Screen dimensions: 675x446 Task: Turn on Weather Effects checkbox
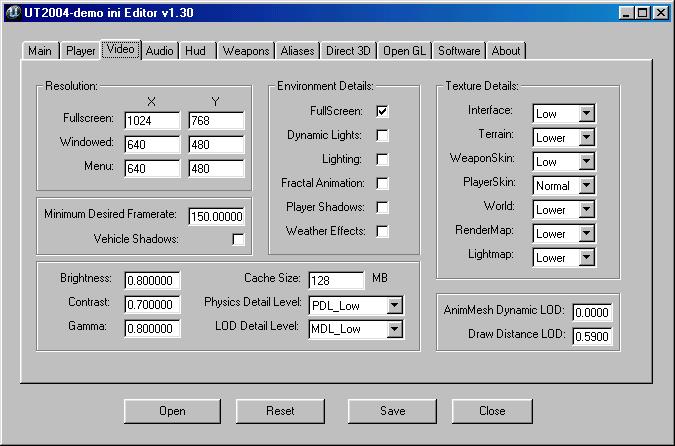382,231
